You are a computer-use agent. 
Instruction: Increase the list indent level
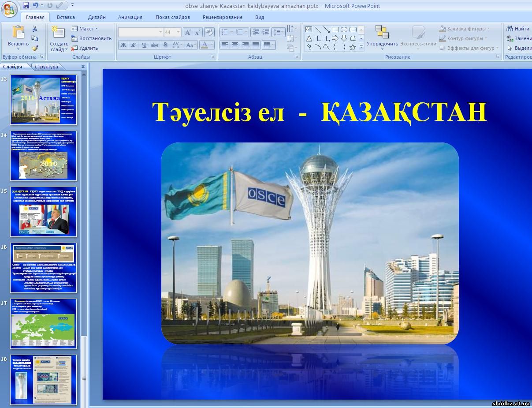click(x=265, y=32)
